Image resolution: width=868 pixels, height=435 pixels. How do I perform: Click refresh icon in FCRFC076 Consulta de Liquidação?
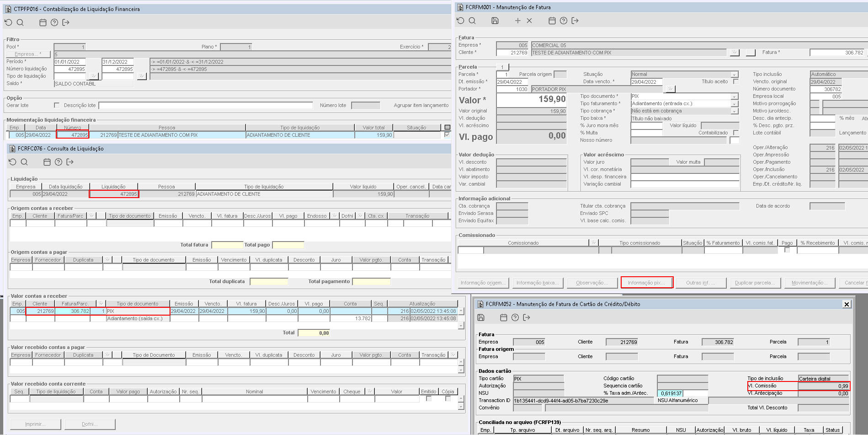tap(12, 162)
